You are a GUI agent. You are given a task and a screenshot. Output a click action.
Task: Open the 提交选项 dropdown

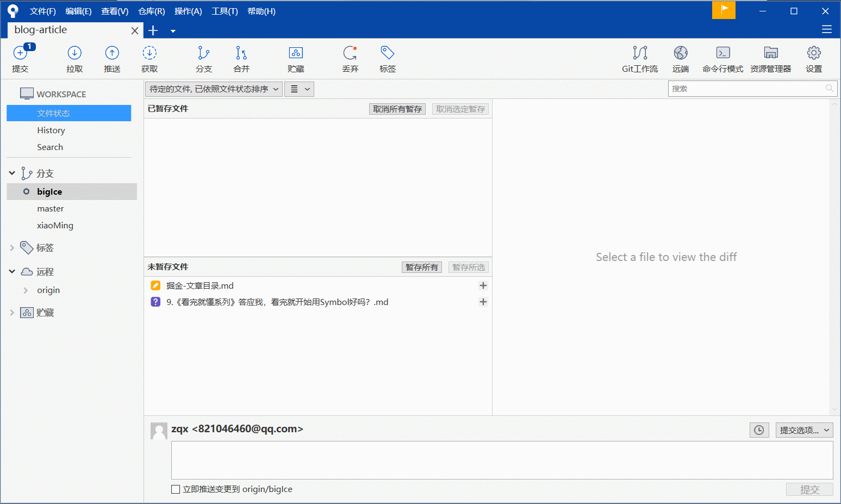click(805, 430)
